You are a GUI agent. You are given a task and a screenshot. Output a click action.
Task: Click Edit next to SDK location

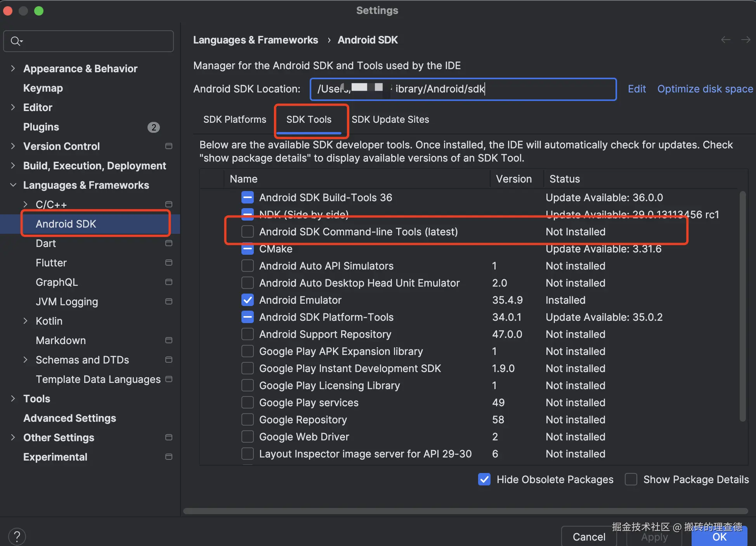[x=637, y=89]
